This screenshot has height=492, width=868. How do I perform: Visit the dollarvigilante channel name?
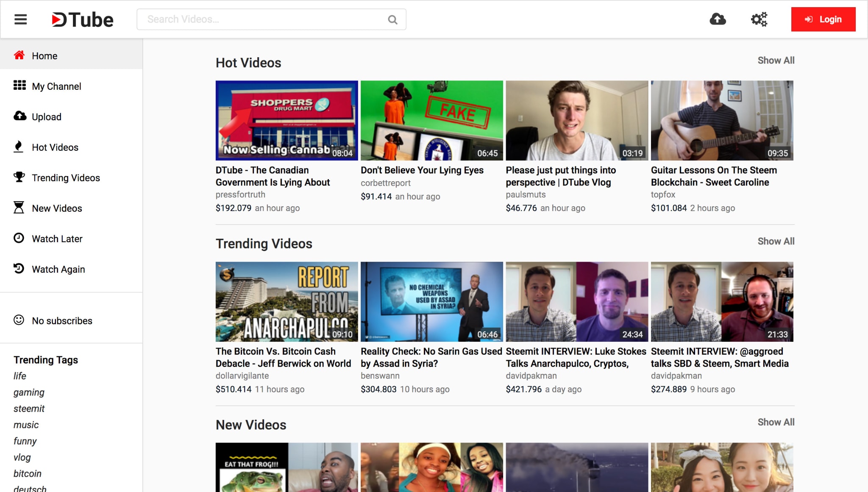click(x=242, y=376)
